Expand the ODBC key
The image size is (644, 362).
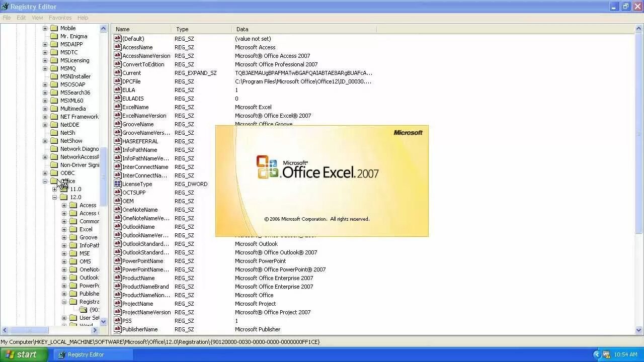click(x=45, y=173)
